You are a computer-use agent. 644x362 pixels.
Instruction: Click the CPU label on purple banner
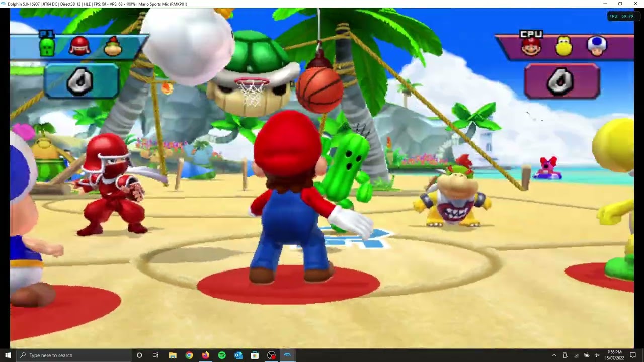531,34
